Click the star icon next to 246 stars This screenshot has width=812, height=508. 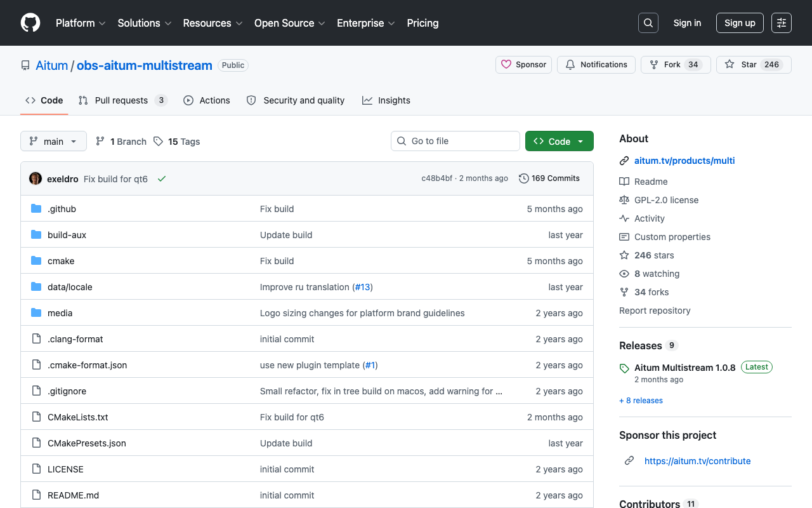tap(624, 255)
